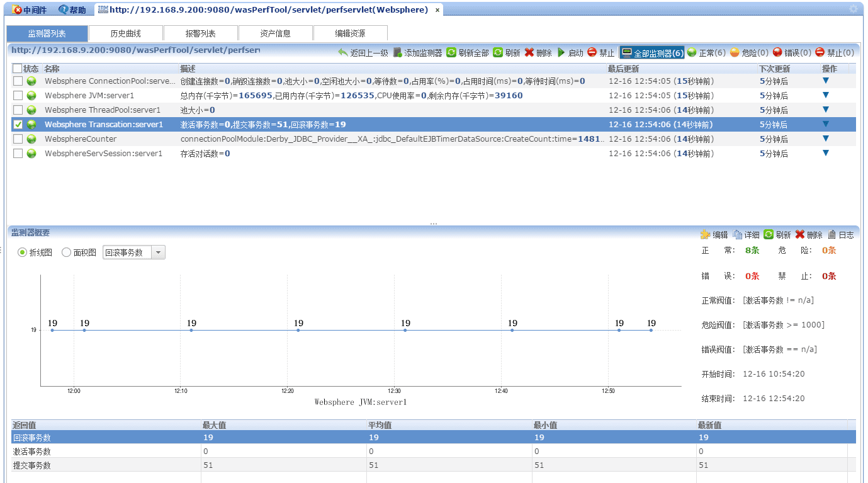Select the 面积图 area chart radio button

point(66,253)
